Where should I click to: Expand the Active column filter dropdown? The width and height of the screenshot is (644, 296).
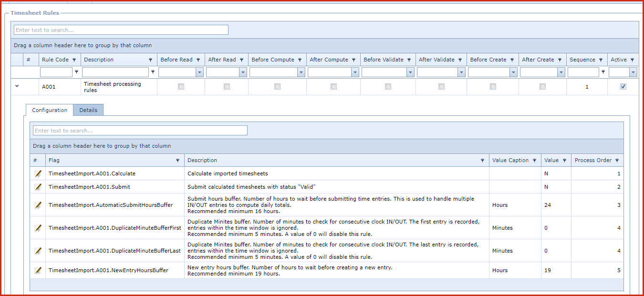(x=633, y=72)
